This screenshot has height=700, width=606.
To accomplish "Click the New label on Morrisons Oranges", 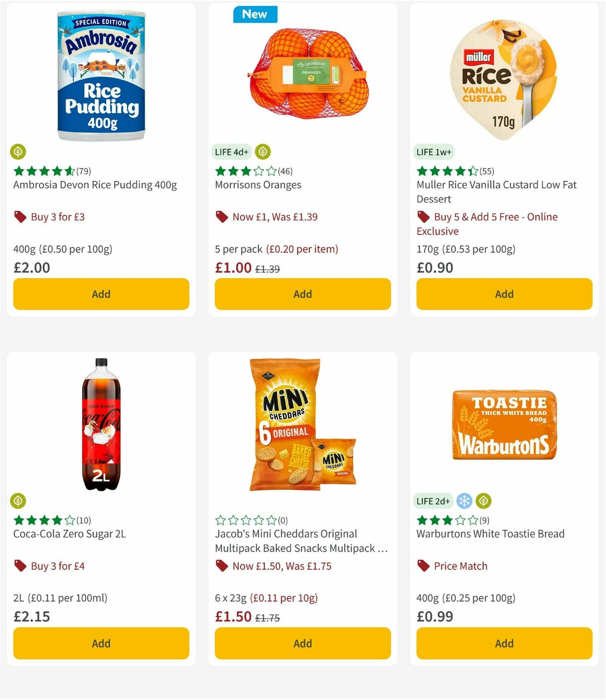I will (x=255, y=14).
